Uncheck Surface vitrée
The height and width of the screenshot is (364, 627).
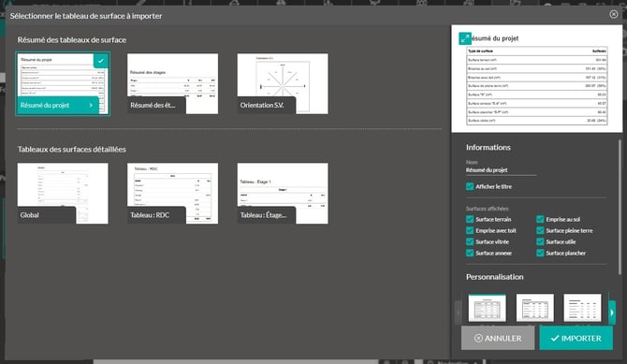tap(470, 241)
